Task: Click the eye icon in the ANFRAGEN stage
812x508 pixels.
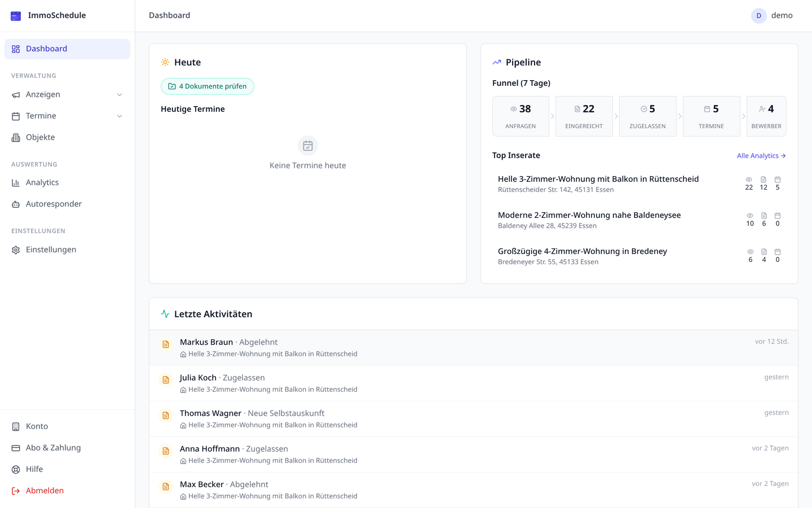Action: click(x=513, y=108)
